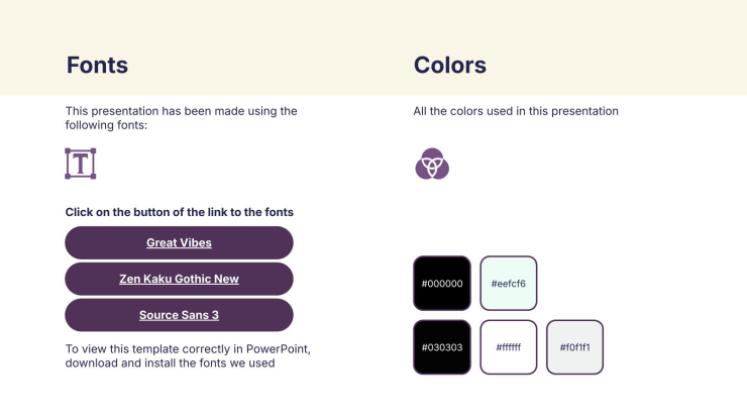Click the overlapping color circles icon
747x420 pixels.
click(x=431, y=163)
